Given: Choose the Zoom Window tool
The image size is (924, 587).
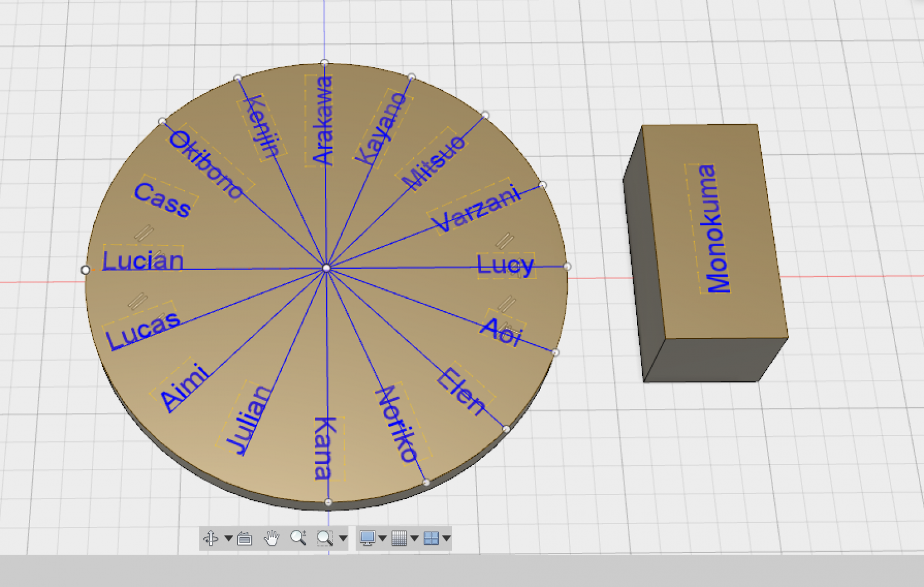Looking at the screenshot, I should 325,538.
